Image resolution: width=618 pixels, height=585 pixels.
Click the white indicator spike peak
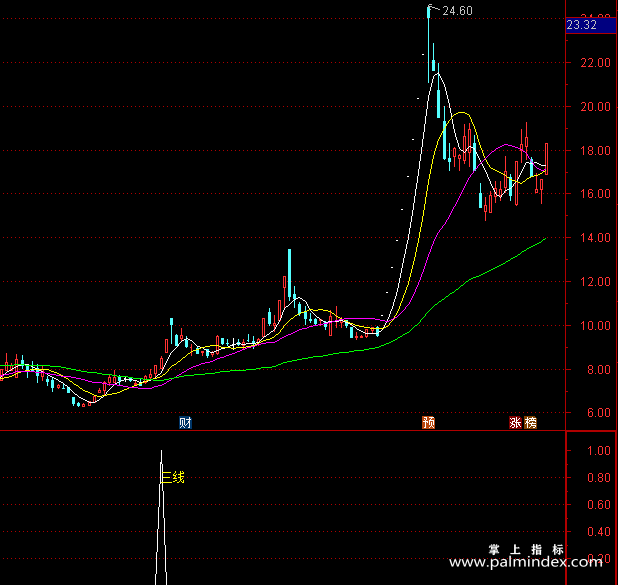click(x=161, y=452)
